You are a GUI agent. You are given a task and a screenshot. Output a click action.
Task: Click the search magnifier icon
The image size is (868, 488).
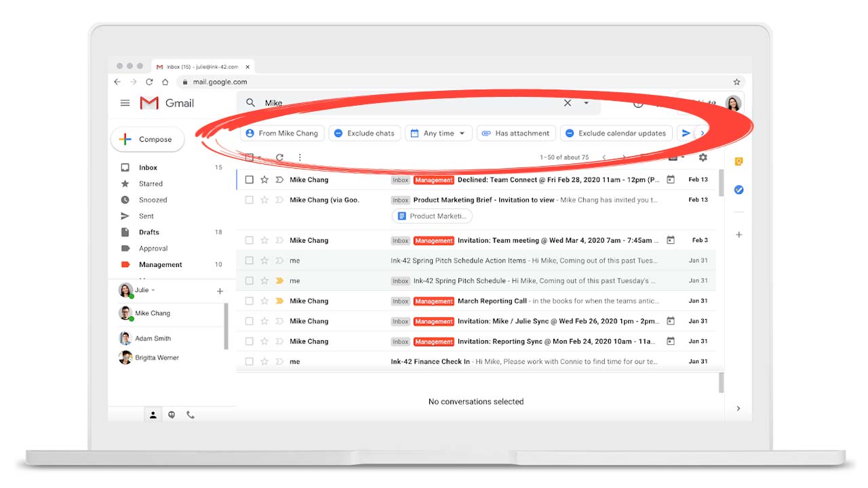(x=250, y=103)
